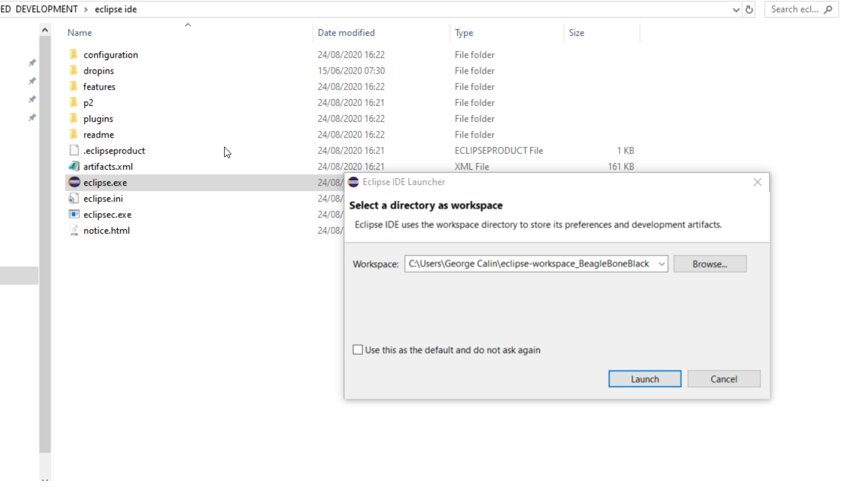Click the navigation pane scroll up arrow
Screen dimensions: 842x504
pyautogui.click(x=45, y=30)
